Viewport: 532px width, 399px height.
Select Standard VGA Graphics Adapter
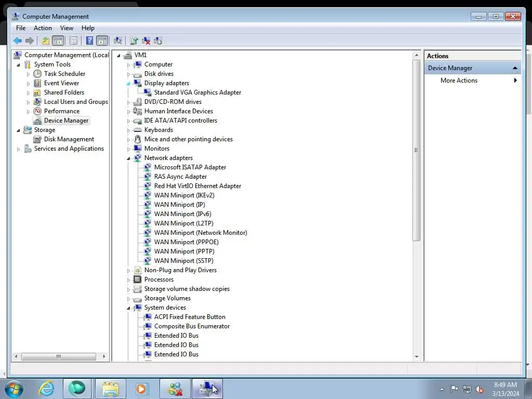point(197,92)
